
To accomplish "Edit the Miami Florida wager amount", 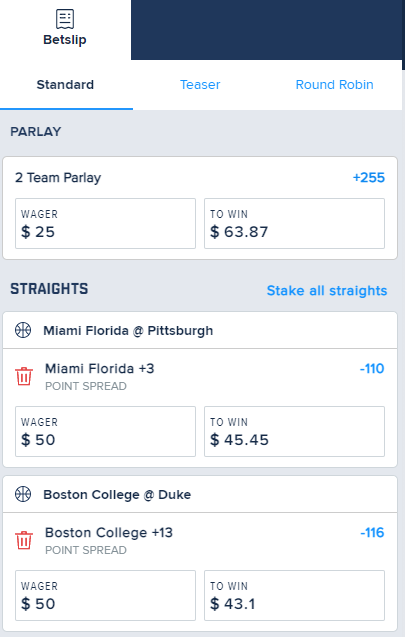I will coord(105,431).
